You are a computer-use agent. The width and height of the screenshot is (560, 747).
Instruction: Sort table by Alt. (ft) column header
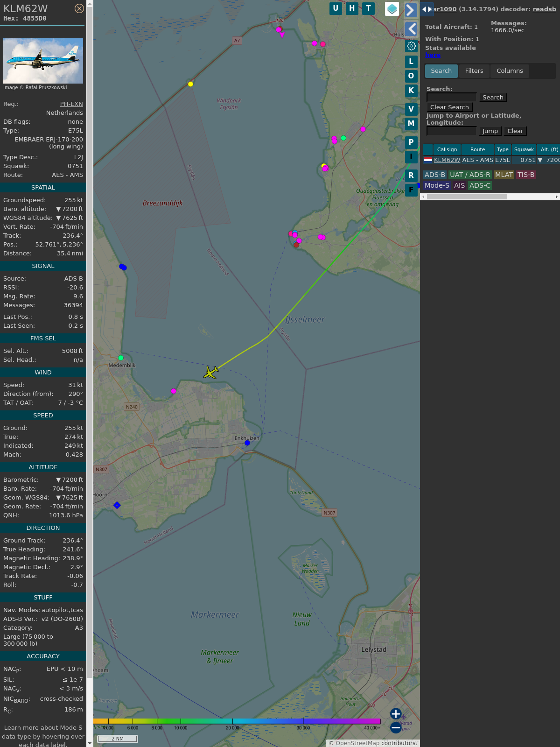[x=549, y=149]
